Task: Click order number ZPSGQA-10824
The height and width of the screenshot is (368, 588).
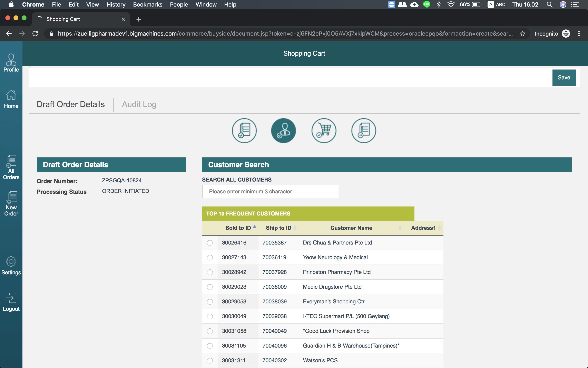Action: tap(122, 181)
